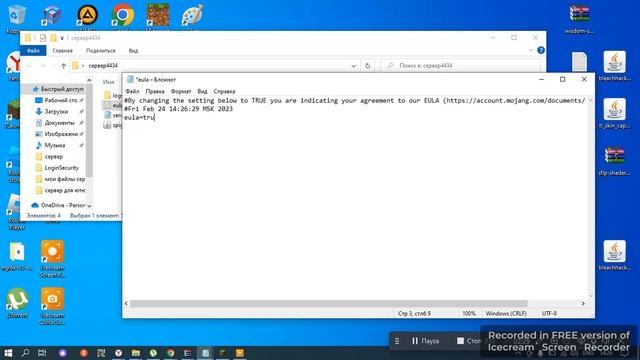Switch to File Explorer in the taskbar
Screen dimensions: 640x360
(x=136, y=353)
